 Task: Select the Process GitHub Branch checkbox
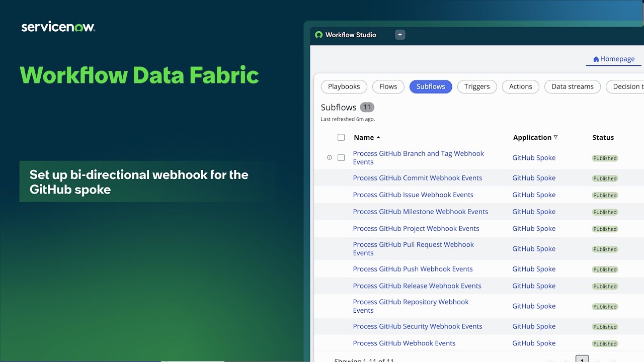341,157
